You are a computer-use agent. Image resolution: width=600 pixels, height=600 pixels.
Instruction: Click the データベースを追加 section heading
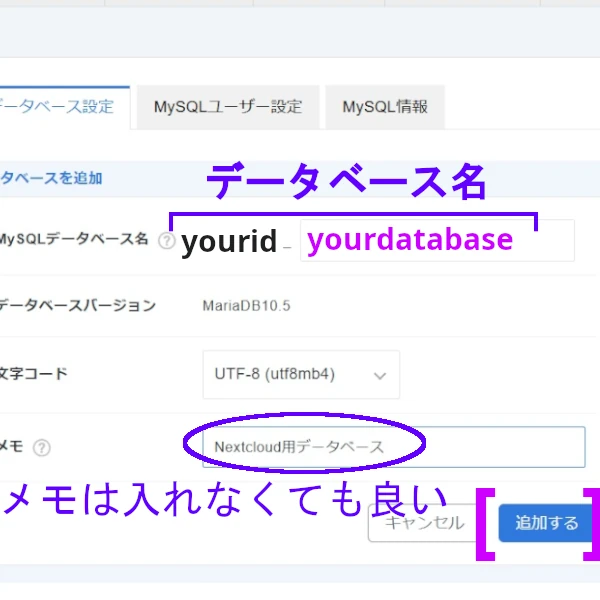point(51,178)
